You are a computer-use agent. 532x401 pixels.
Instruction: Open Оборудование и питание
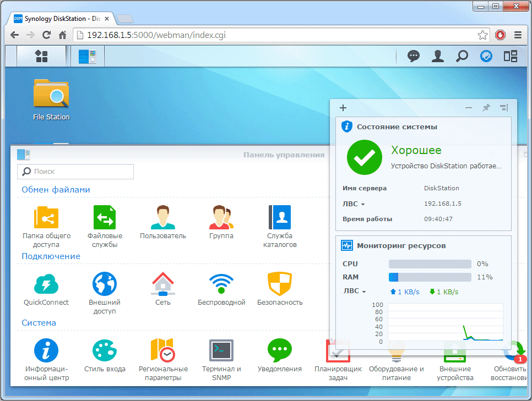click(397, 360)
